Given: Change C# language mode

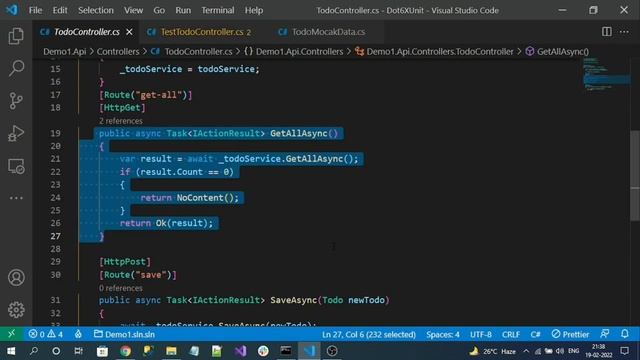Looking at the screenshot, I should (536, 334).
